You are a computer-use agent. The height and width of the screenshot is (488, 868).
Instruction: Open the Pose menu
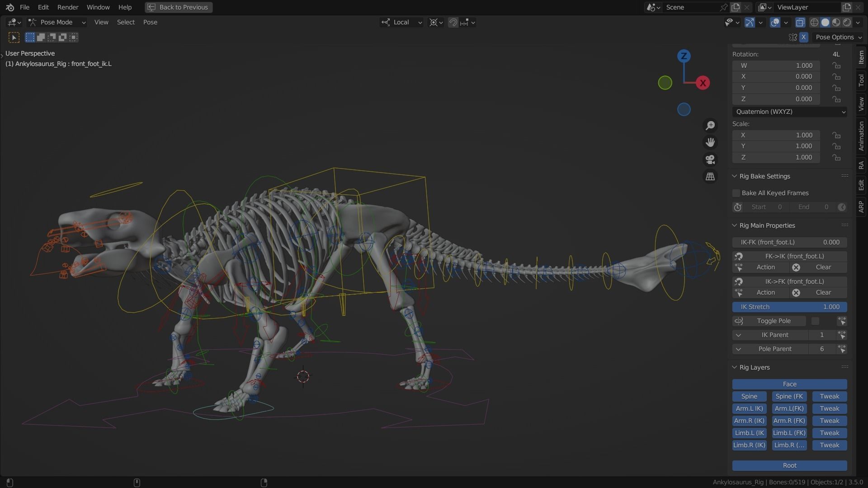point(150,22)
